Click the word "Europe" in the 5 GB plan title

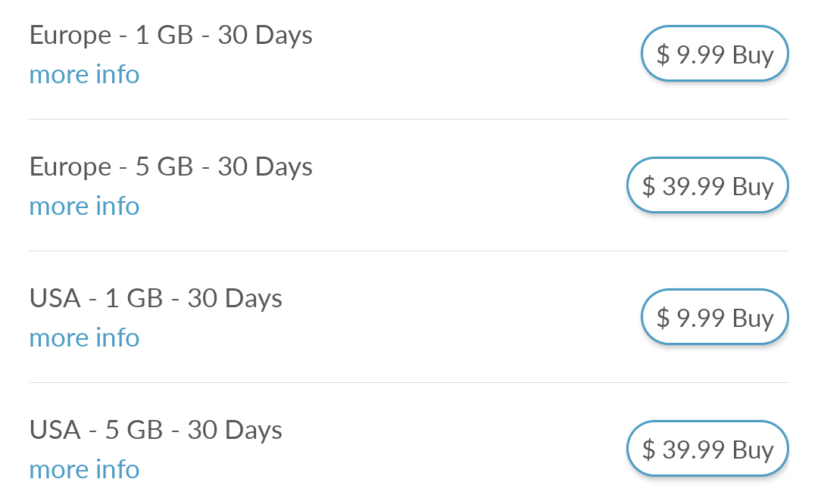point(70,167)
